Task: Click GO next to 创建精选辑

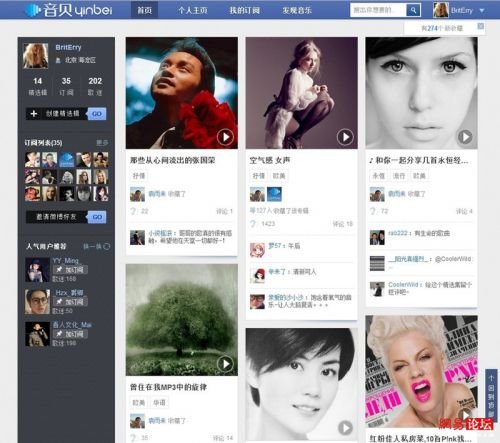Action: pos(97,114)
